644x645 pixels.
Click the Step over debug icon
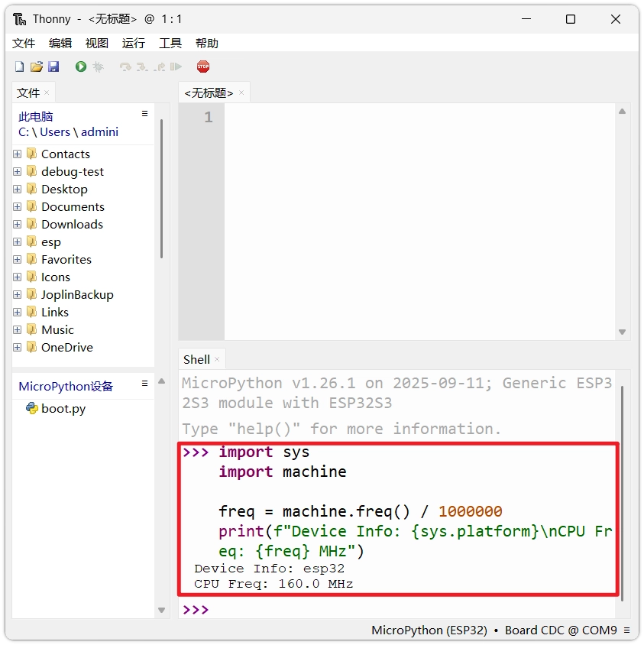[x=125, y=67]
